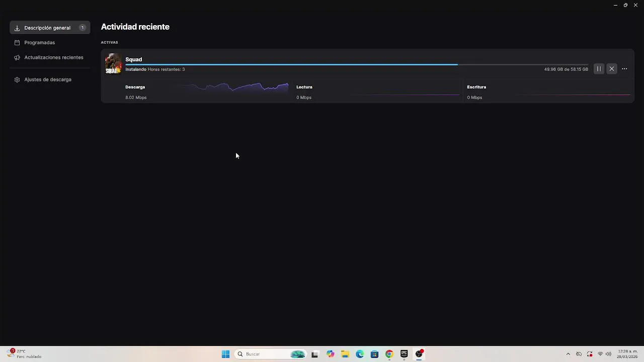This screenshot has width=644, height=362.
Task: Click the 49.96 GB de 58.15 GB size text
Action: pos(566,69)
